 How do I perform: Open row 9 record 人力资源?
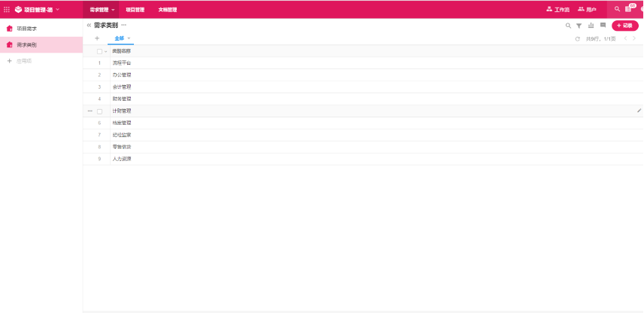tap(363, 159)
